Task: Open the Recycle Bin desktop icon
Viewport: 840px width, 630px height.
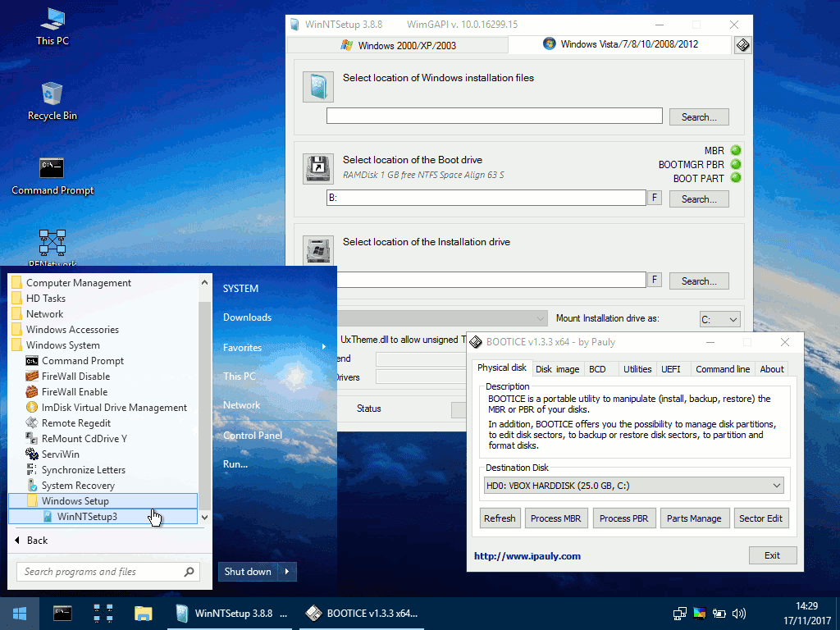Action: 52,101
